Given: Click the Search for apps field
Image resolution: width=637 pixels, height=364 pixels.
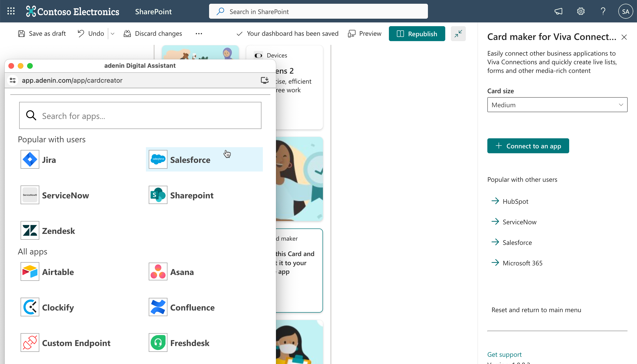Looking at the screenshot, I should 140,115.
